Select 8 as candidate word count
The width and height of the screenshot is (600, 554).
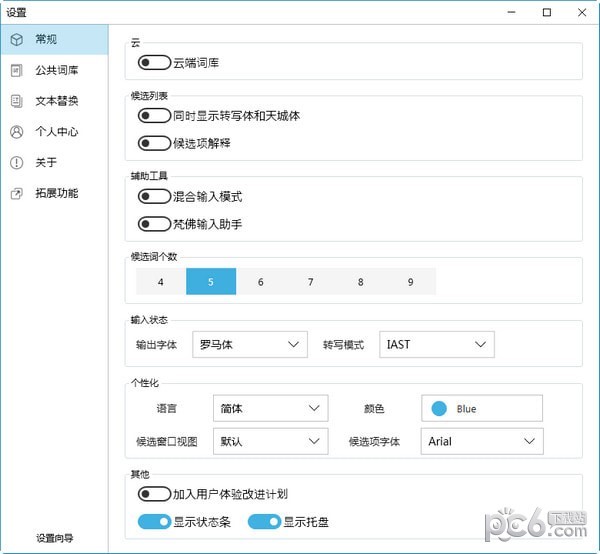point(361,282)
